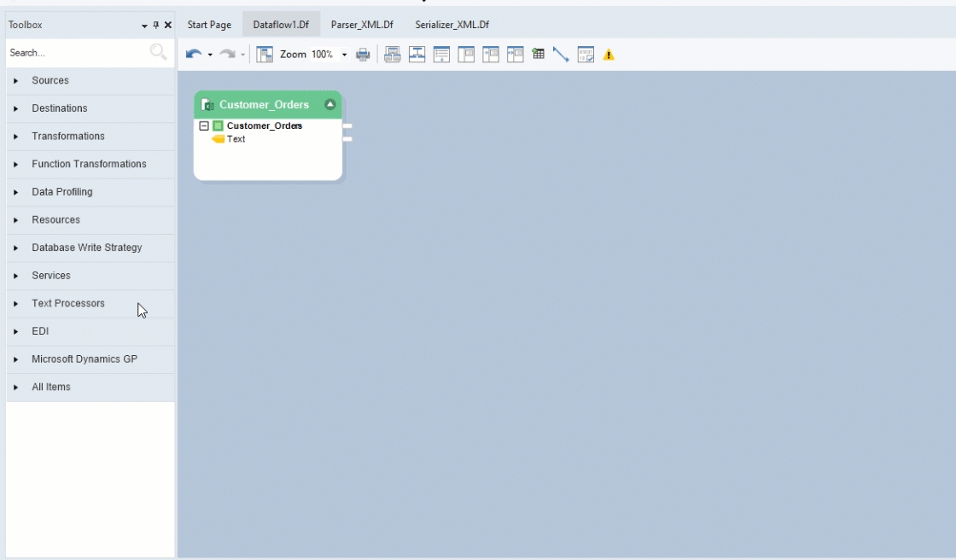Click the diagonal link line tool icon
Image resolution: width=956 pixels, height=560 pixels.
pos(561,55)
